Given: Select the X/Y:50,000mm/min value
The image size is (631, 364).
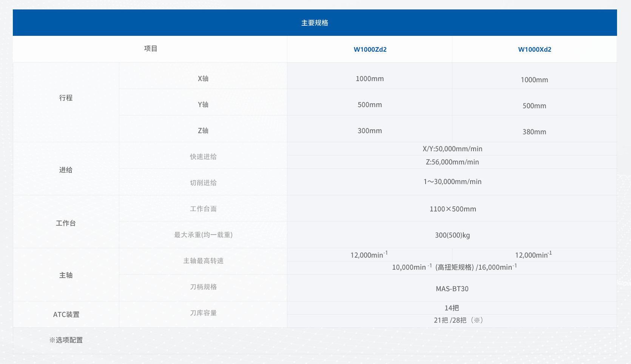Looking at the screenshot, I should click(452, 149).
